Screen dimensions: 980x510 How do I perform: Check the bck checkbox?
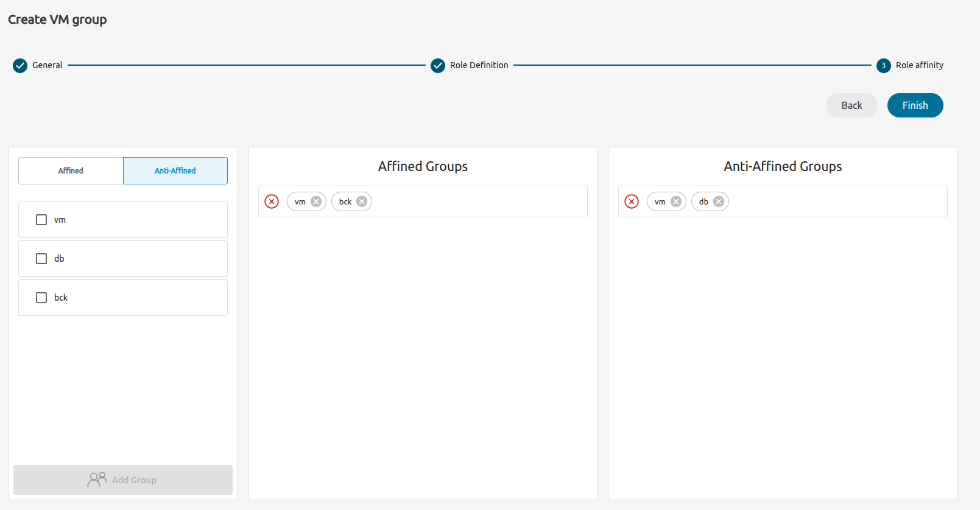tap(41, 298)
